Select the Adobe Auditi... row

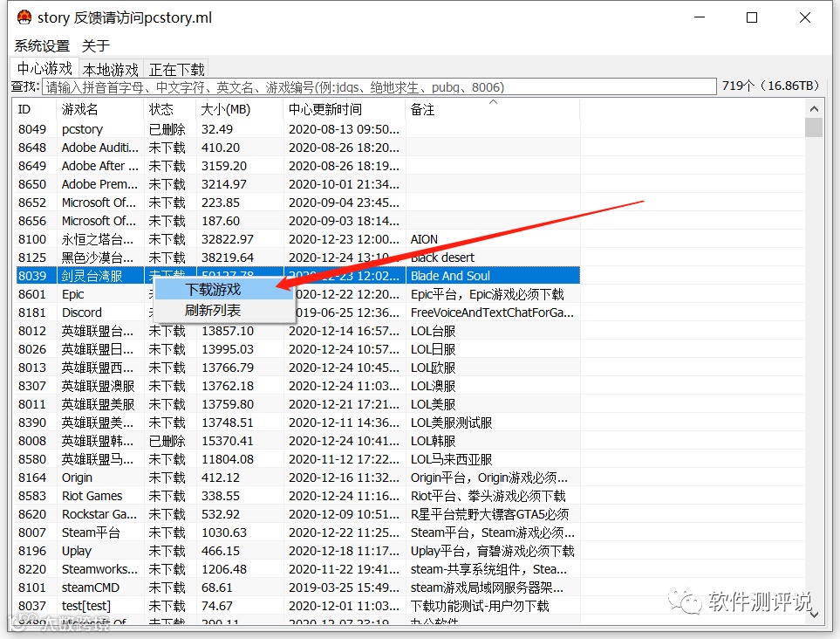pyautogui.click(x=297, y=148)
